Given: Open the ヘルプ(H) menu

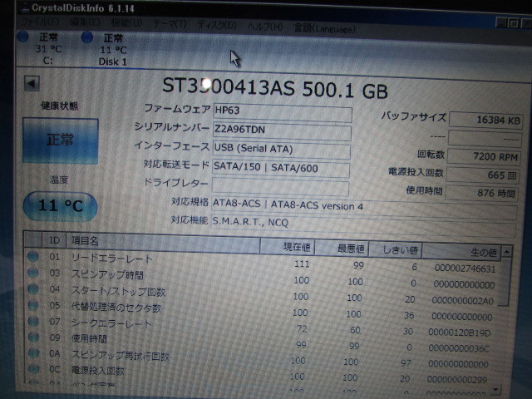Looking at the screenshot, I should [x=265, y=27].
